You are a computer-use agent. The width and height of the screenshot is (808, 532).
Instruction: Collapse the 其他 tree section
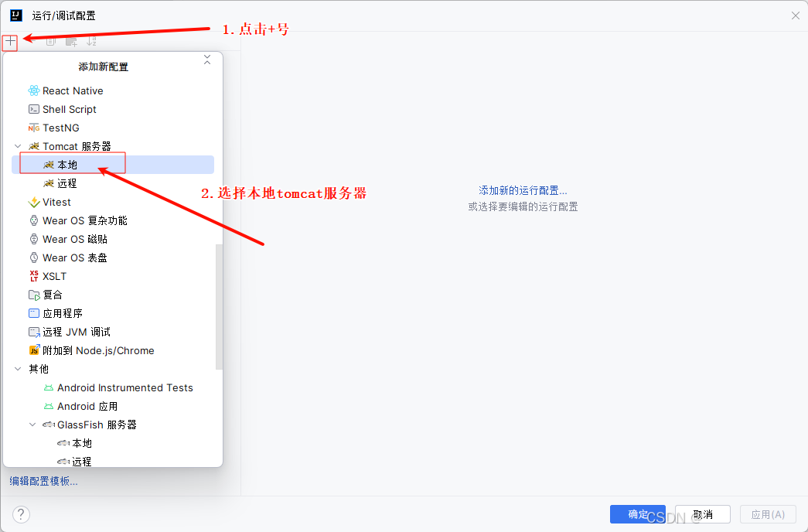point(18,369)
